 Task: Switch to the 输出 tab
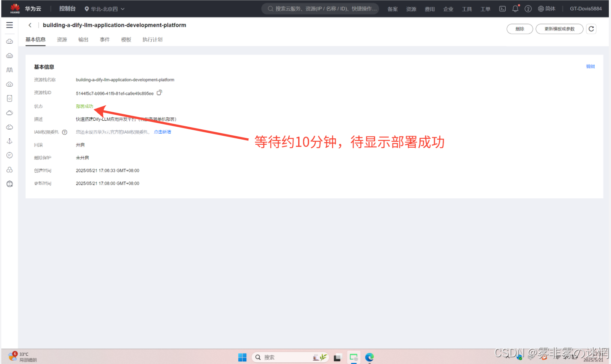click(83, 39)
